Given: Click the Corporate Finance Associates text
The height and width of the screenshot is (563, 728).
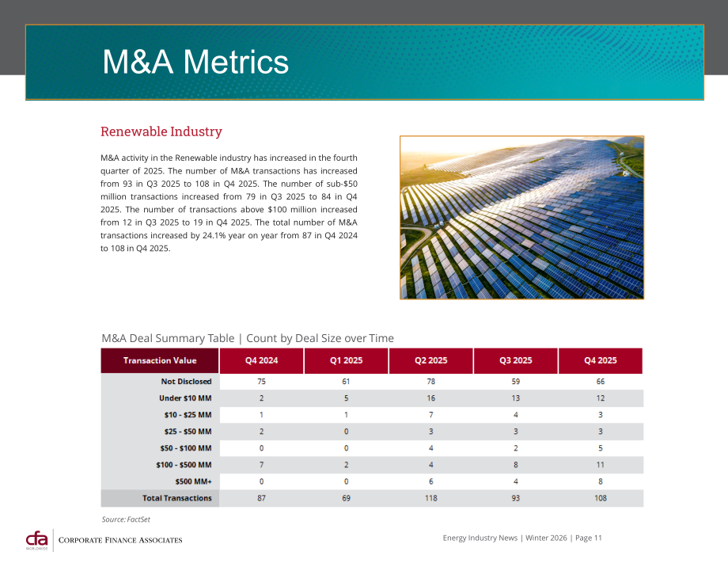Looking at the screenshot, I should point(120,540).
